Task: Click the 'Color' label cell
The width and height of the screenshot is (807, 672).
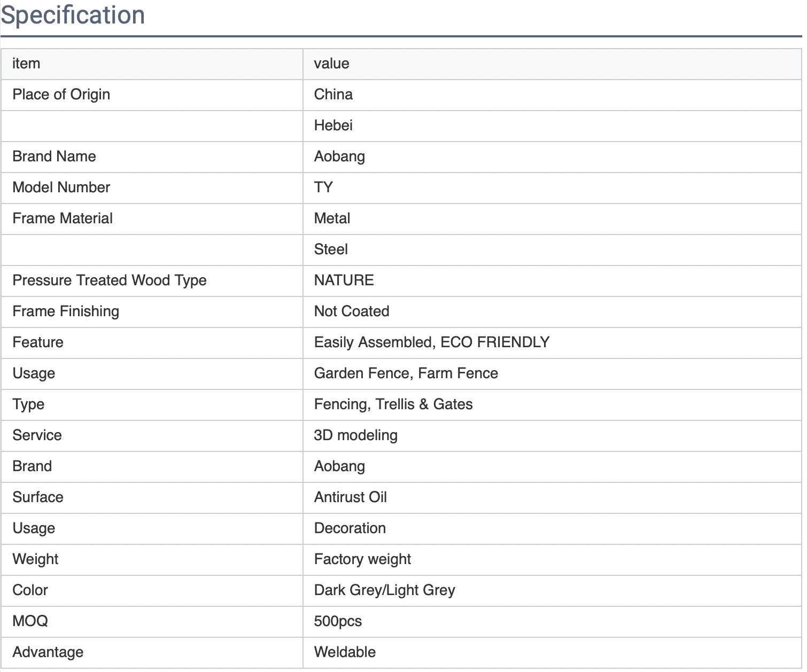Action: (x=152, y=591)
